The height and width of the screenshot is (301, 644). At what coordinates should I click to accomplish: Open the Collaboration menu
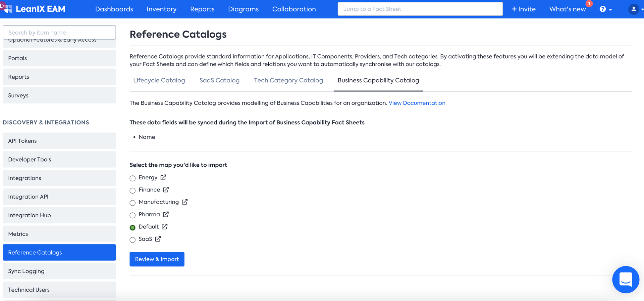coord(294,9)
